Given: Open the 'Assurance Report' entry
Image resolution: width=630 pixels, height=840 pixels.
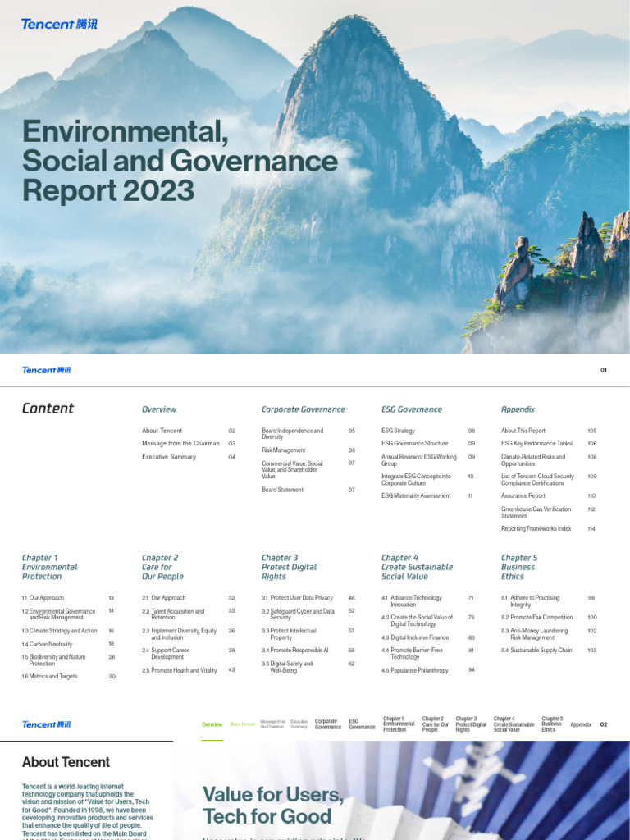Looking at the screenshot, I should coord(523,496).
